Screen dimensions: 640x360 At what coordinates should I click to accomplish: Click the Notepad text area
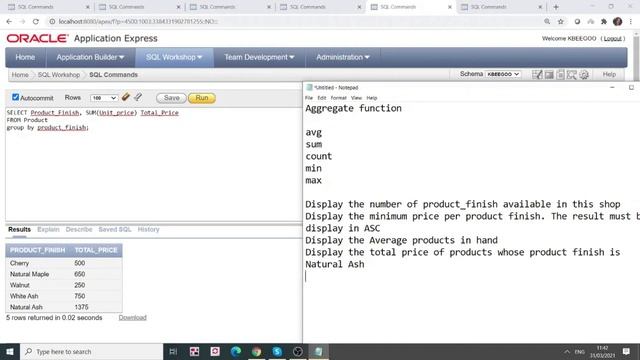coord(471,222)
